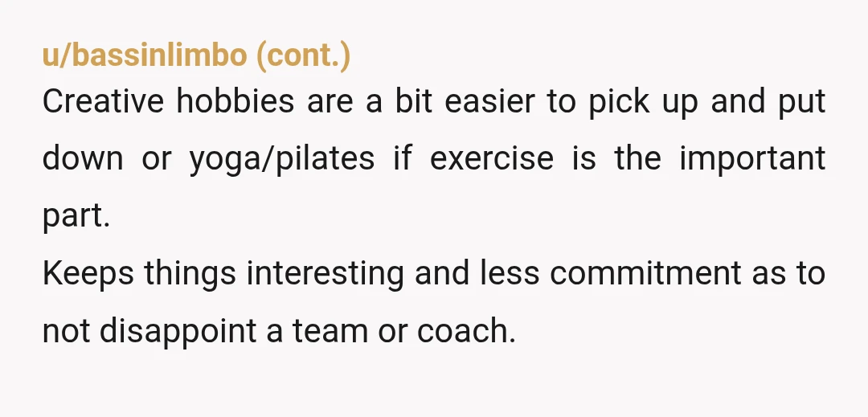Select the word "easier" in the comment
This screenshot has height=417, width=868.
click(490, 102)
